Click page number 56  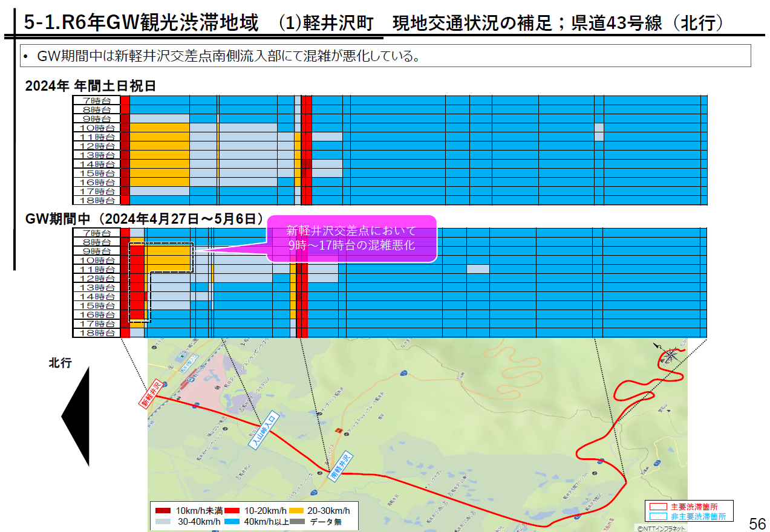[x=757, y=524]
